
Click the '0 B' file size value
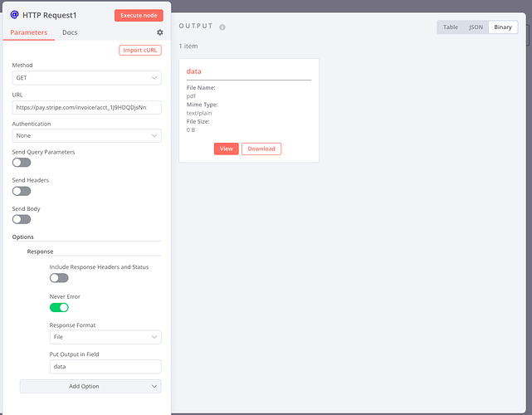tap(191, 130)
